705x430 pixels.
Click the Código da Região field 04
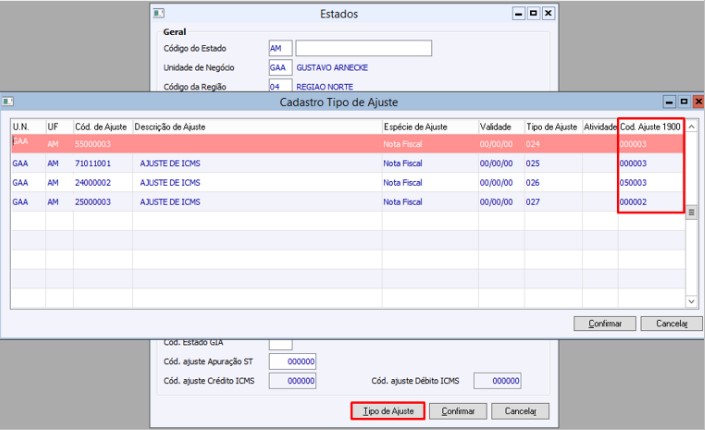[281, 85]
